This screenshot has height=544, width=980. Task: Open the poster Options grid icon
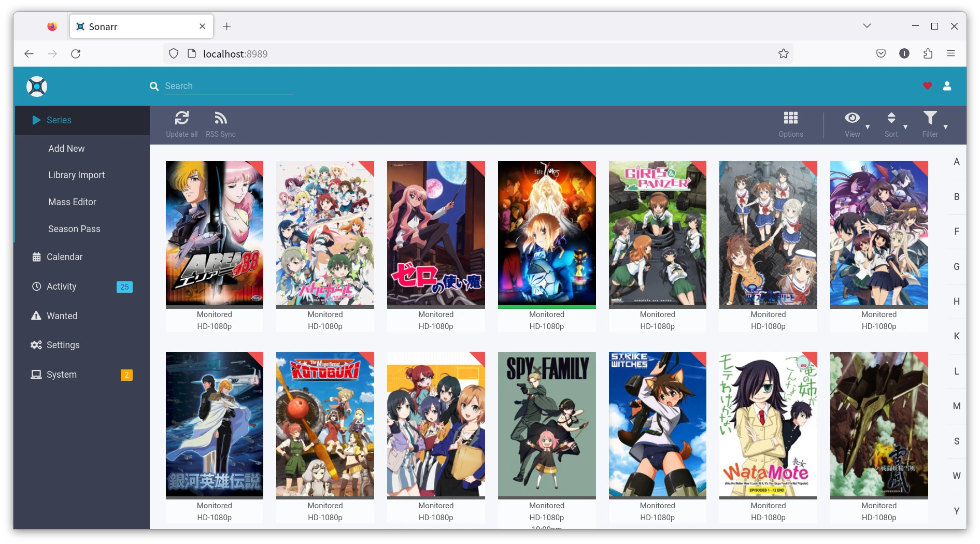coord(790,119)
